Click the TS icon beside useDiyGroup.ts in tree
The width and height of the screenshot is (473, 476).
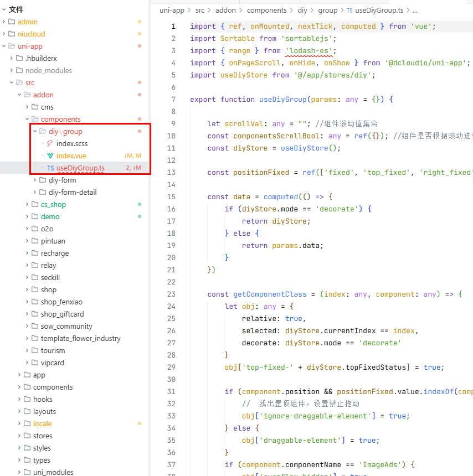click(x=50, y=168)
